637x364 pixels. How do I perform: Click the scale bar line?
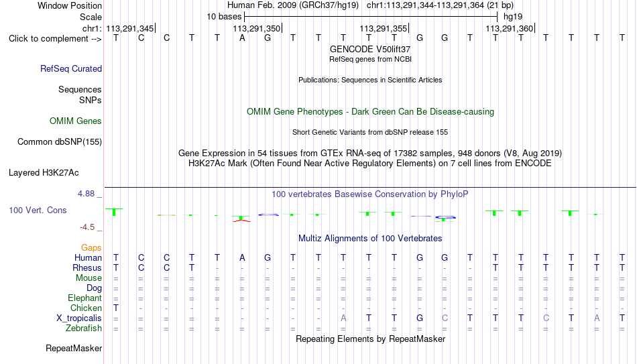(x=371, y=17)
